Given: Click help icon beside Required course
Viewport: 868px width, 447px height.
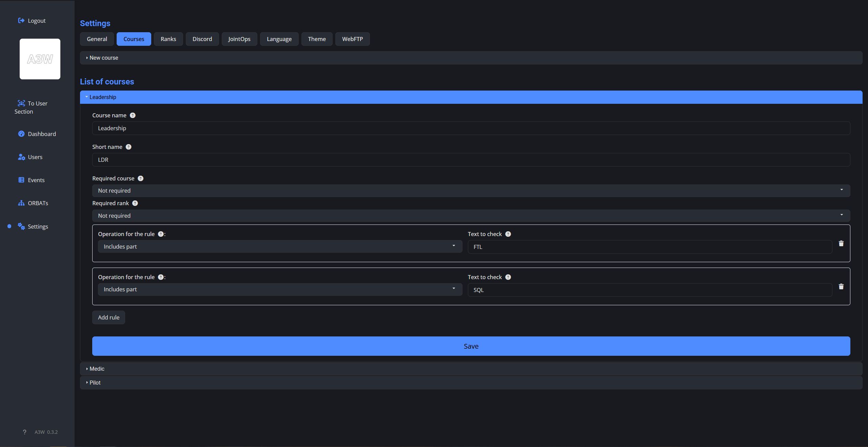Looking at the screenshot, I should (x=140, y=178).
